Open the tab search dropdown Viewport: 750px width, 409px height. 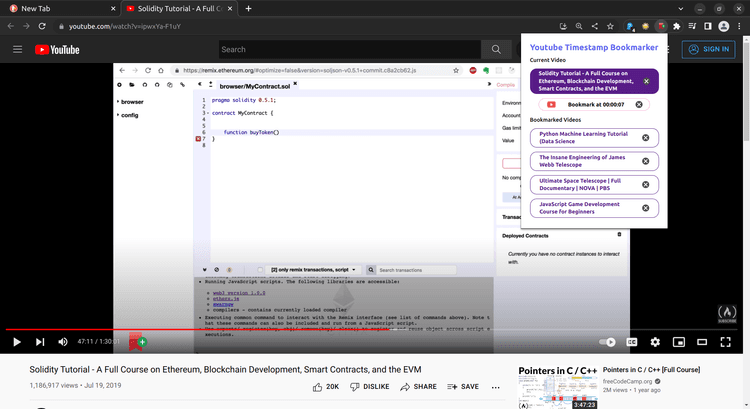click(681, 9)
